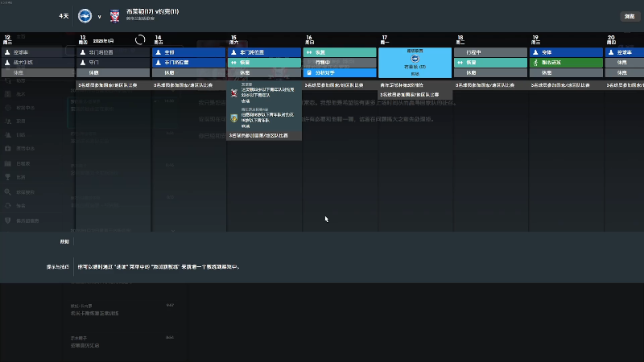Select the 休息 slot on day 18
Screen dimensions: 644x362
[490, 72]
